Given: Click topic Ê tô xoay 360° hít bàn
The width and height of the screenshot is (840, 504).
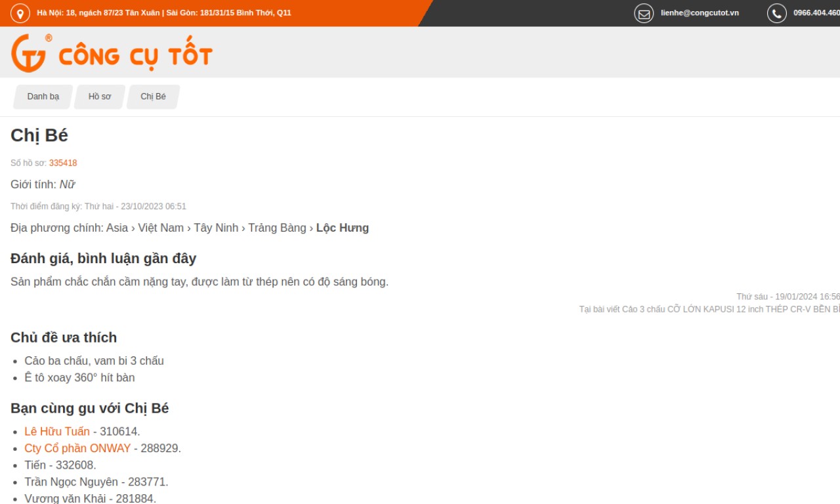Looking at the screenshot, I should tap(79, 377).
